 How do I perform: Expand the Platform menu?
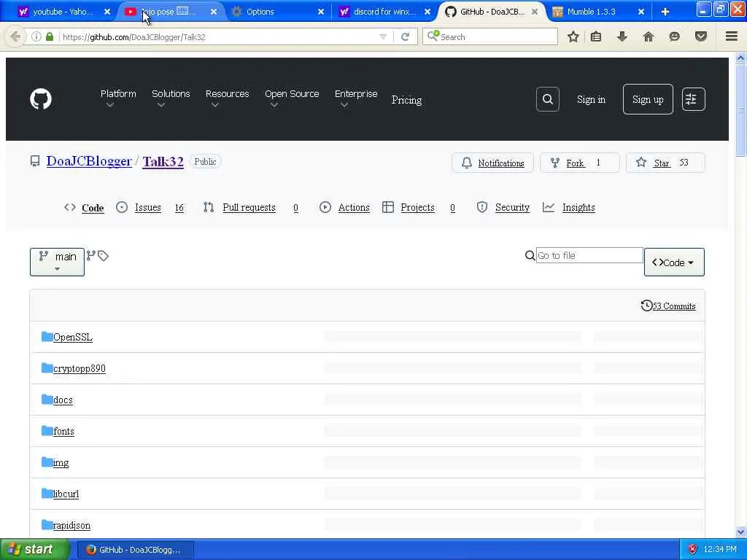point(118,98)
